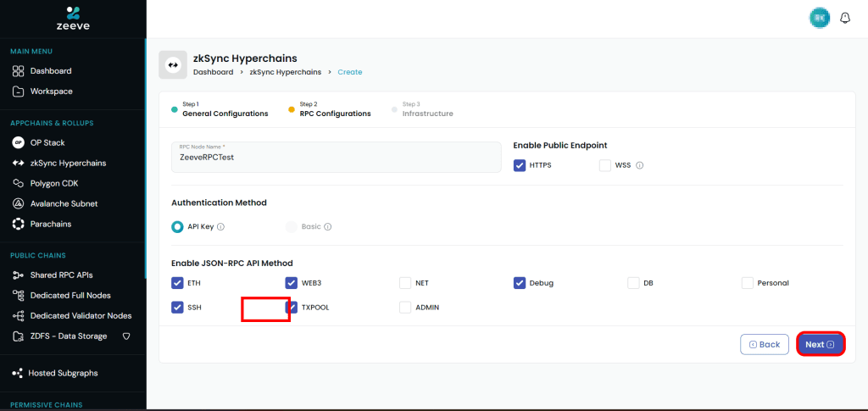Go to Step 3 Infrastructure
The image size is (868, 411).
(x=422, y=109)
